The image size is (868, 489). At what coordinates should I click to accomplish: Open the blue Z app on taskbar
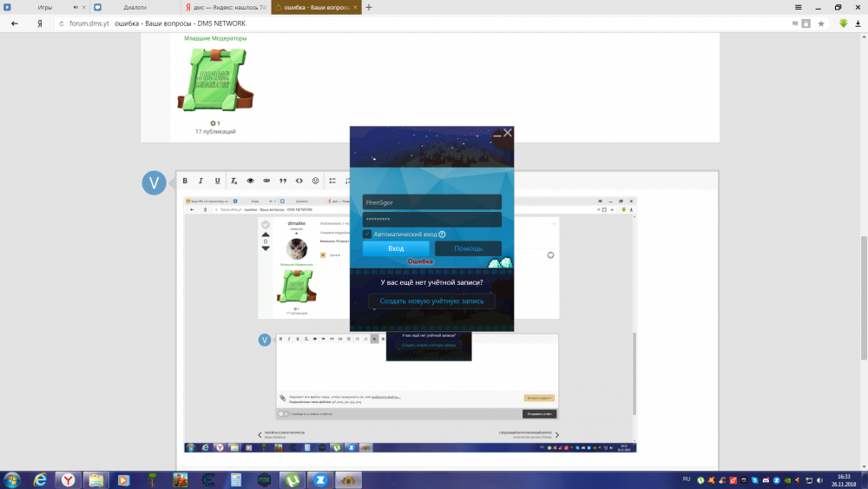click(320, 480)
